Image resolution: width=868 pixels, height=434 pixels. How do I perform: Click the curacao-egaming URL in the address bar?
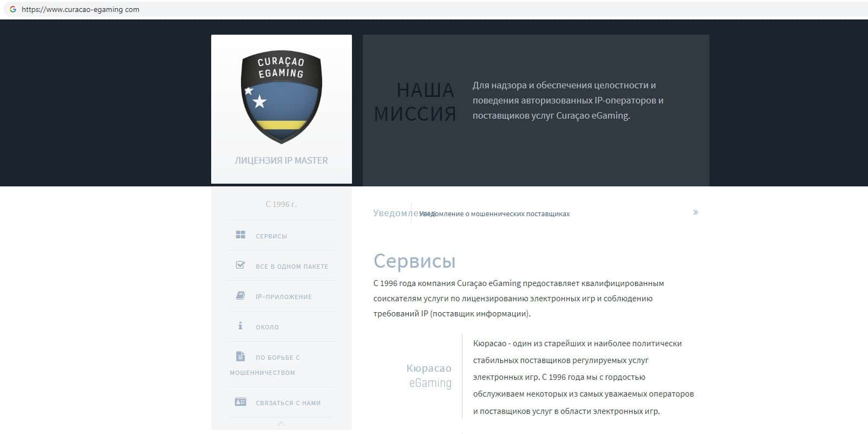tap(80, 9)
